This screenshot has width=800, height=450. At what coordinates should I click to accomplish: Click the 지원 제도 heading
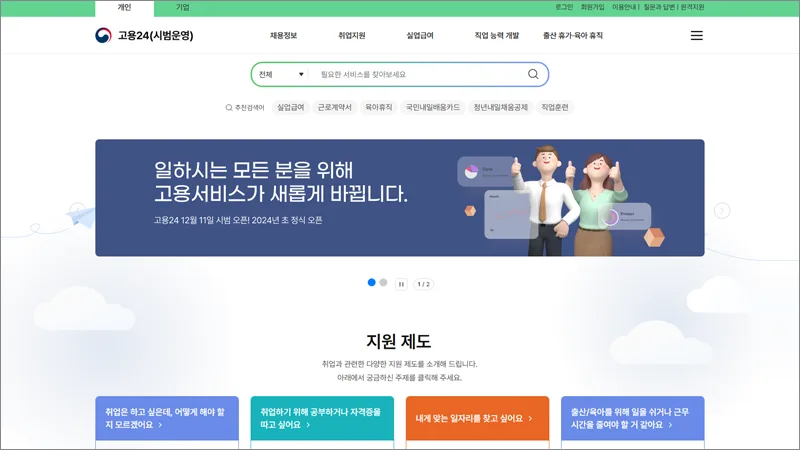coord(398,341)
